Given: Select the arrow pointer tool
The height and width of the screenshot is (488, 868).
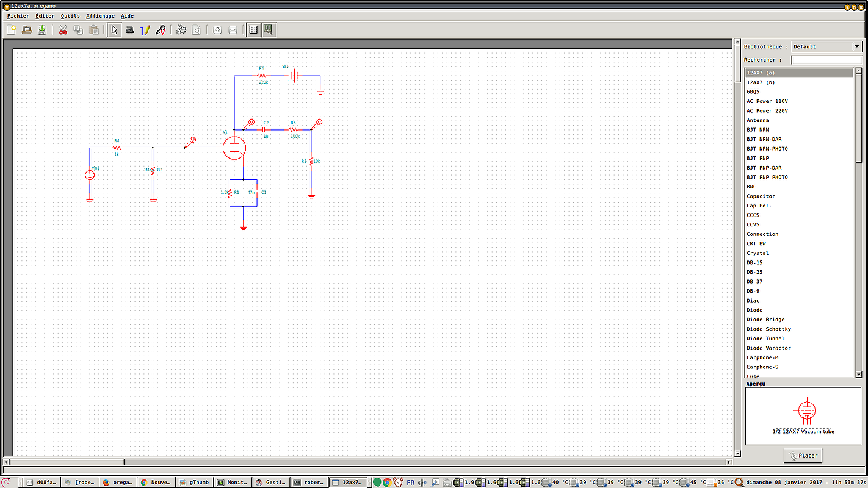Looking at the screenshot, I should coord(114,30).
